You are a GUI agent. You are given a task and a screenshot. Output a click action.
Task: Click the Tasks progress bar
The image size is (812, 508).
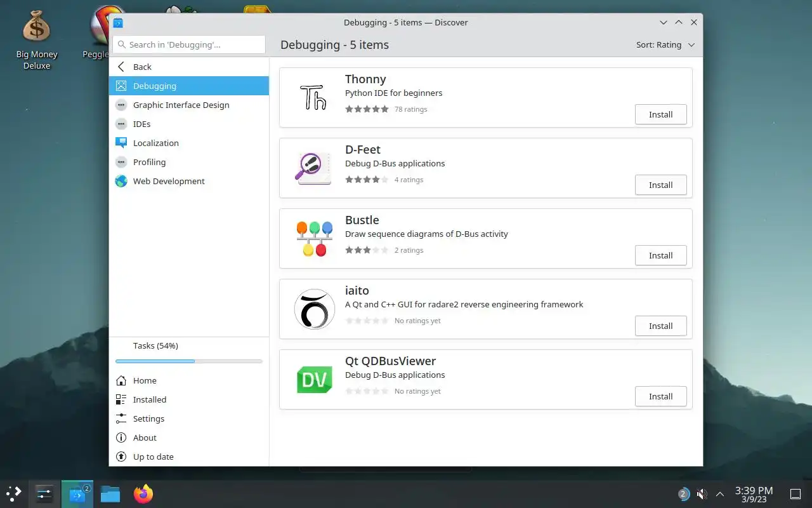click(189, 361)
